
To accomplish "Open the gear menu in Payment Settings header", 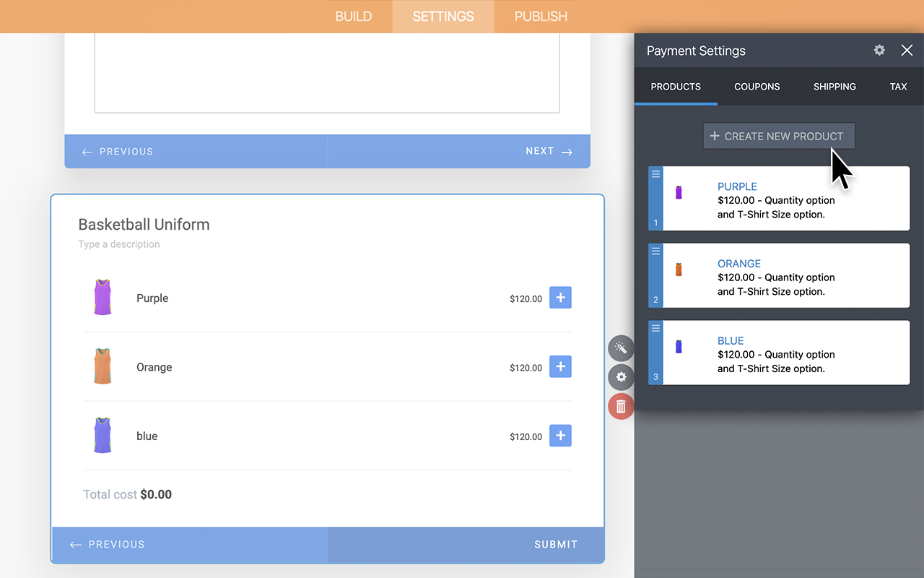I will [879, 51].
